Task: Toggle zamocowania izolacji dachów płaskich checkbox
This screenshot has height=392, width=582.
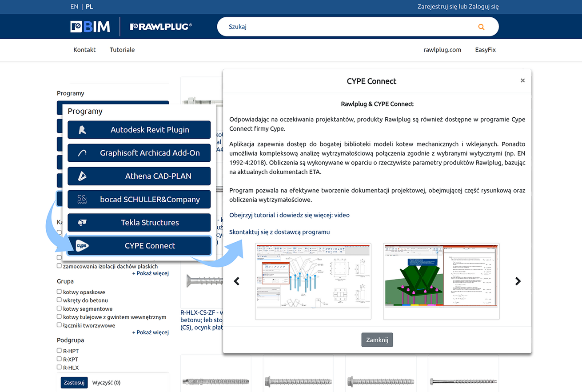Action: tap(59, 266)
